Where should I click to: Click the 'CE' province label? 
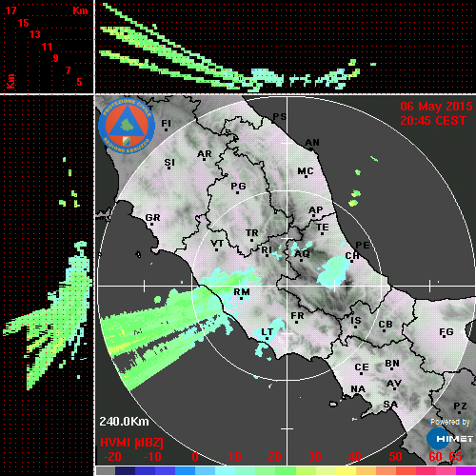tap(362, 367)
